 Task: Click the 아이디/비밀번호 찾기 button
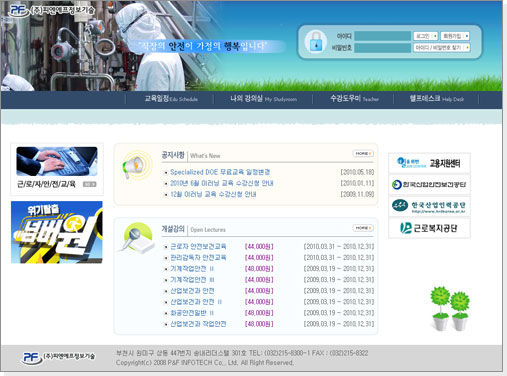[x=442, y=48]
